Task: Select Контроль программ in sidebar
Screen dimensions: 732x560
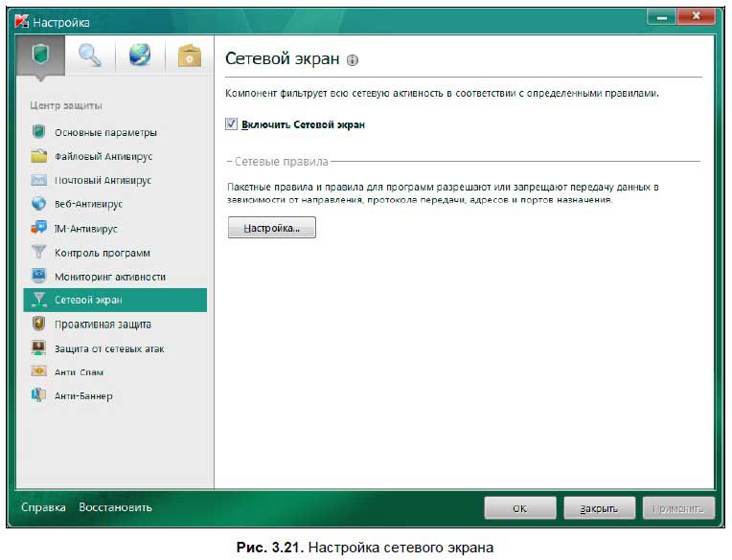Action: click(115, 253)
